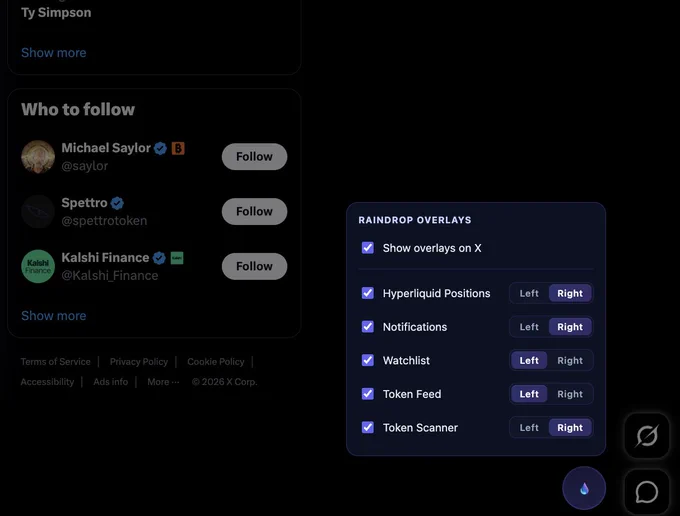680x516 pixels.
Task: Open Ads info footer link
Action: (x=111, y=382)
